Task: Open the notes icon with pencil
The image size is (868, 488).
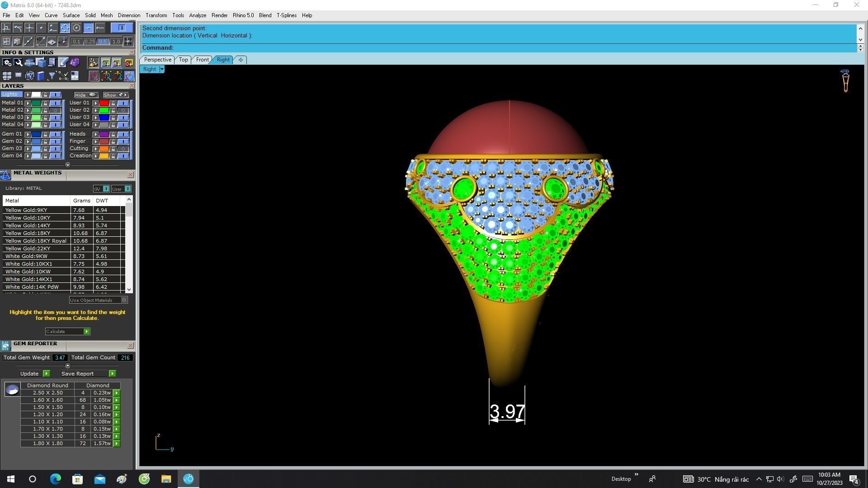Action: [x=63, y=62]
